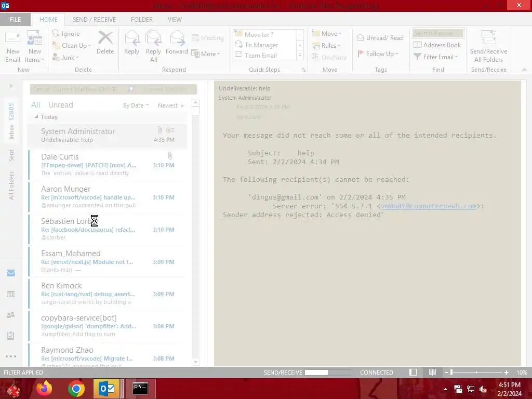Click Send/Receive All Folders
Screen dimensions: 532x399
pos(488,46)
